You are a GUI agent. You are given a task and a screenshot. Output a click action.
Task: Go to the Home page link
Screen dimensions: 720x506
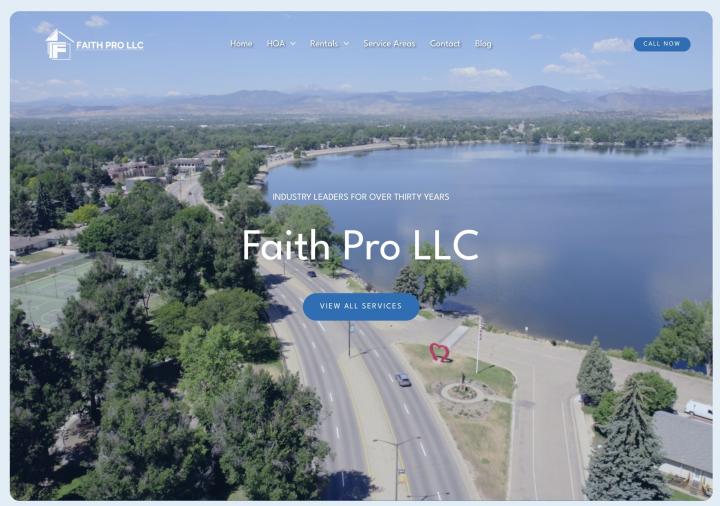pyautogui.click(x=241, y=44)
